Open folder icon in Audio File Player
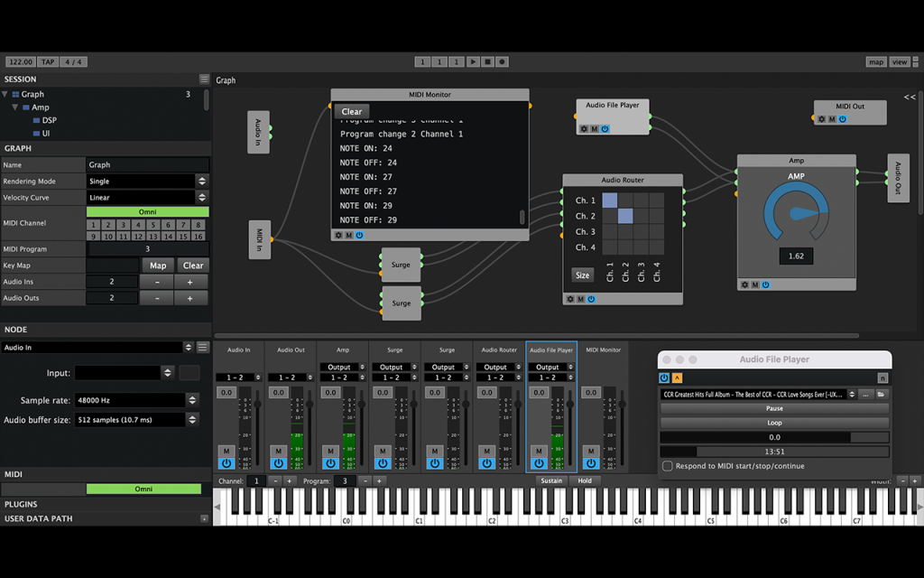The image size is (924, 578). tap(881, 394)
